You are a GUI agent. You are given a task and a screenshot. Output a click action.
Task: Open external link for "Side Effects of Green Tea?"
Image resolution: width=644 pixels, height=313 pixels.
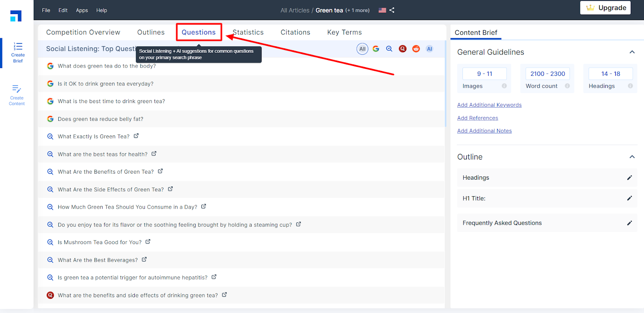pyautogui.click(x=170, y=189)
